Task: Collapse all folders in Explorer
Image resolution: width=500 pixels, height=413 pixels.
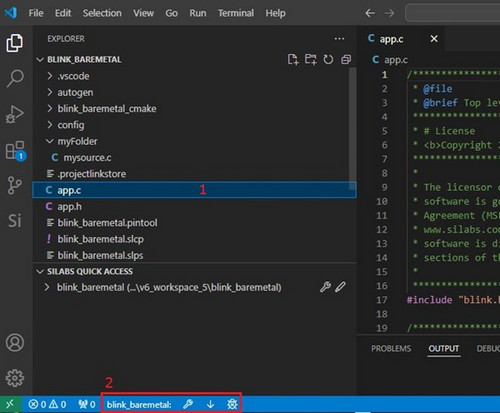Action: pos(346,59)
